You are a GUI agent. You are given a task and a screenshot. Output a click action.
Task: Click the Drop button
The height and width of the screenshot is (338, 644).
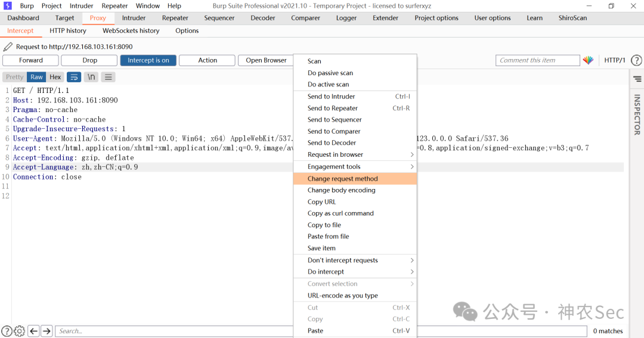(x=89, y=60)
